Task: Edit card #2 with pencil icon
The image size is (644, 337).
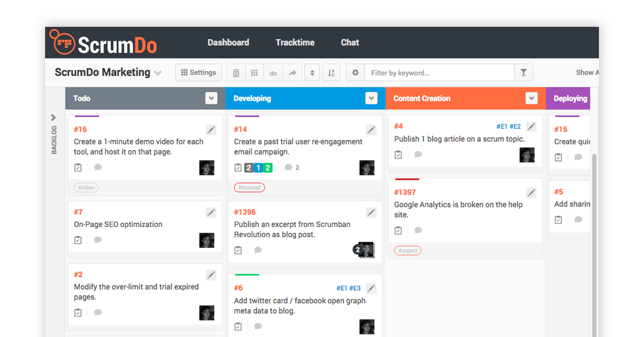Action: pyautogui.click(x=211, y=275)
